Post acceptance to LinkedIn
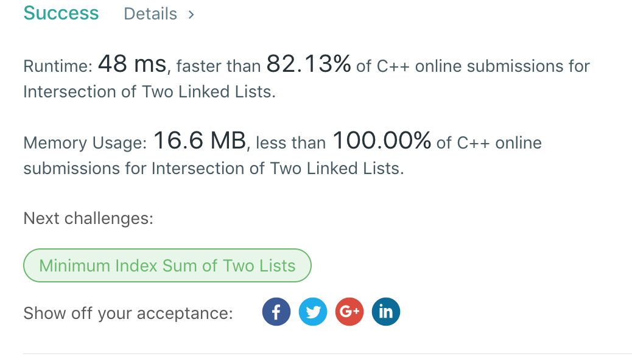 385,312
